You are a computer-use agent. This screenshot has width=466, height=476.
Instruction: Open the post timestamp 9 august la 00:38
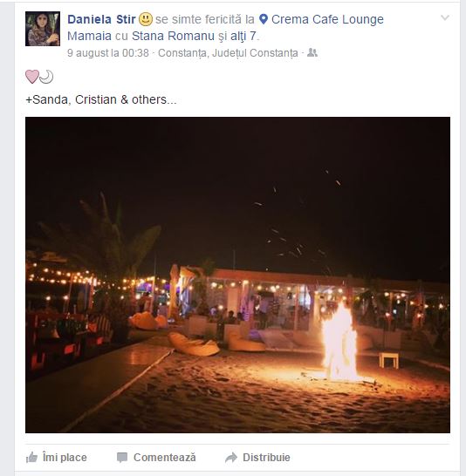(108, 53)
